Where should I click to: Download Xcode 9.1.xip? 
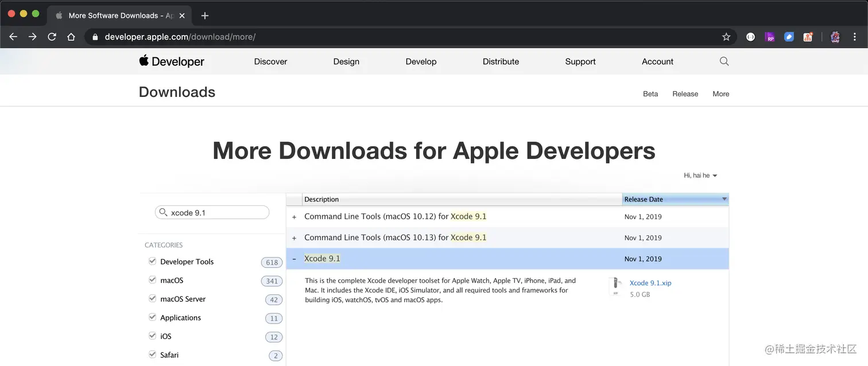[650, 283]
